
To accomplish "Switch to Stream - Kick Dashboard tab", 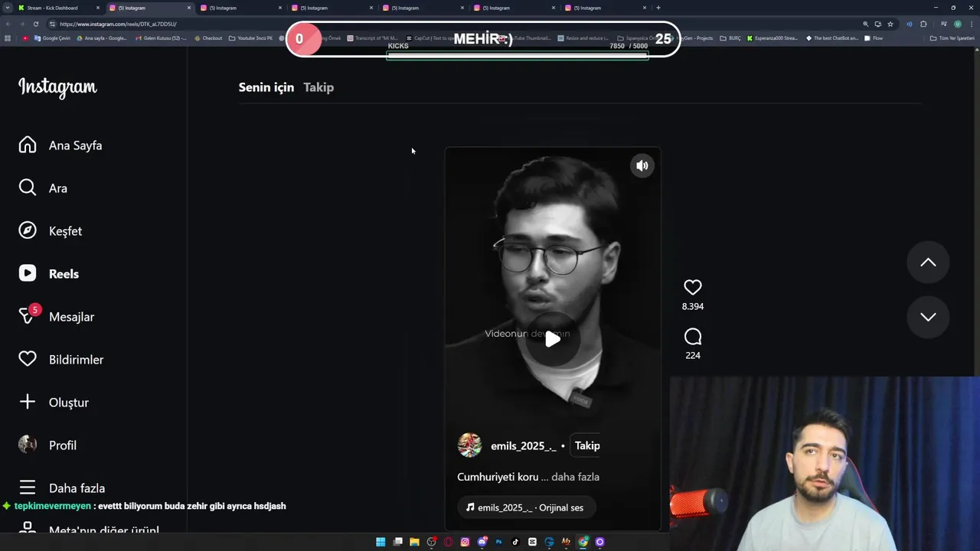I will [57, 8].
